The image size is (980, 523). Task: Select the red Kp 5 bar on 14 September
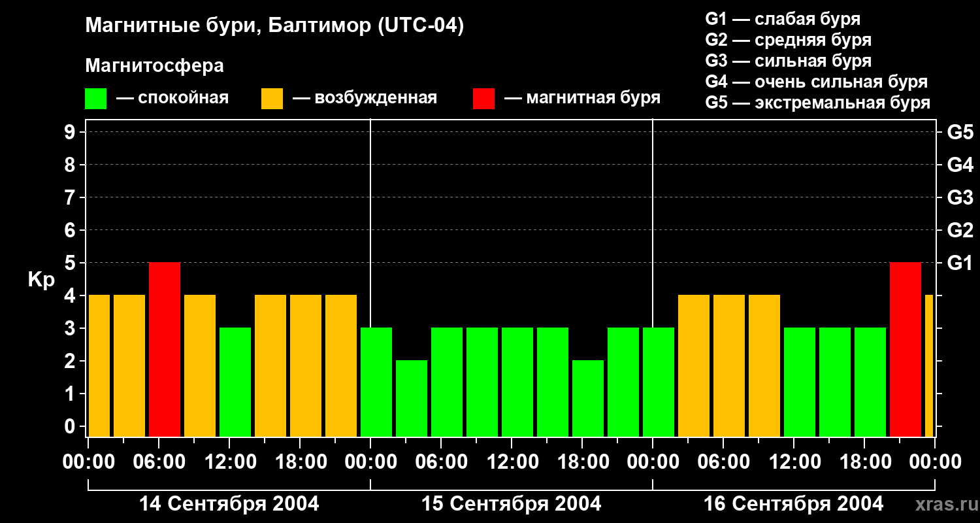click(x=165, y=349)
